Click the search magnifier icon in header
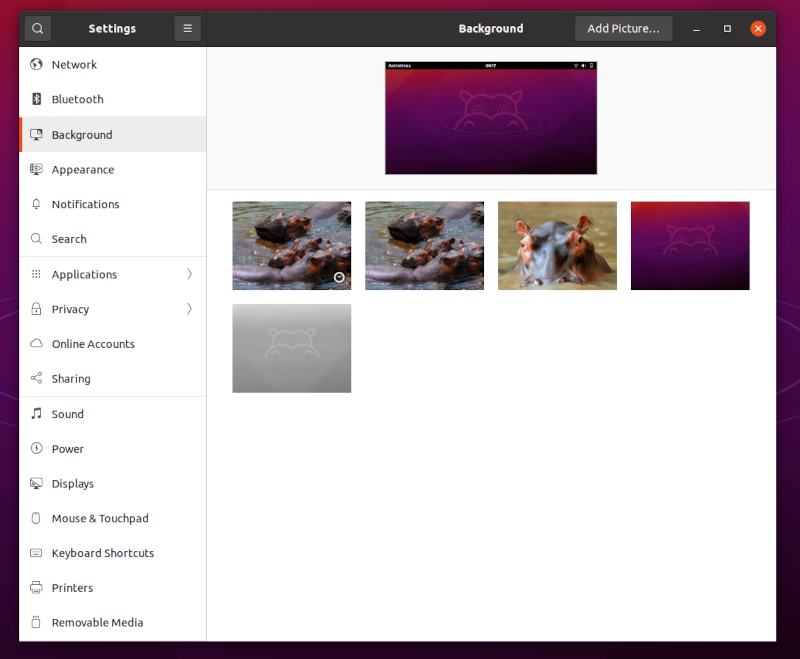800x659 pixels. click(37, 29)
